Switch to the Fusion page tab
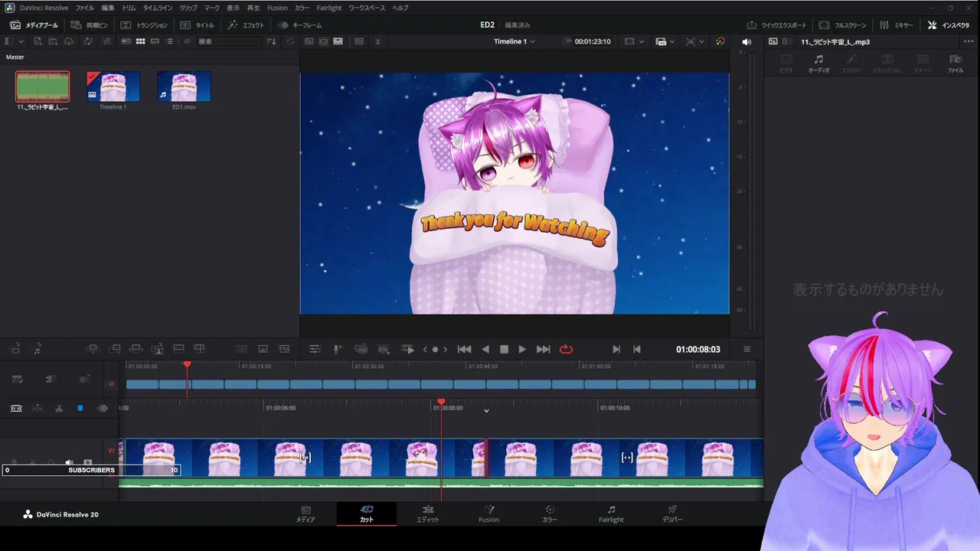 488,514
